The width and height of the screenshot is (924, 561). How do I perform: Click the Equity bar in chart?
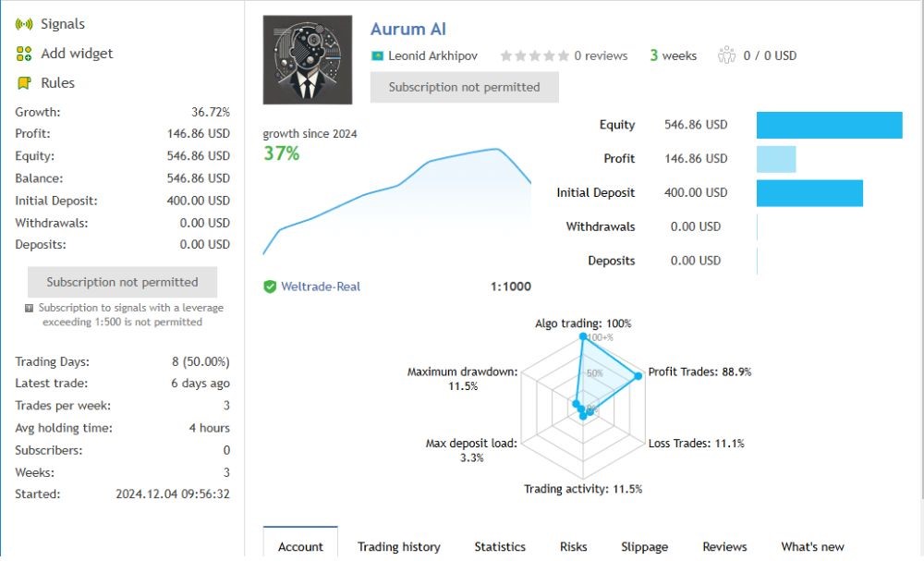(x=829, y=125)
